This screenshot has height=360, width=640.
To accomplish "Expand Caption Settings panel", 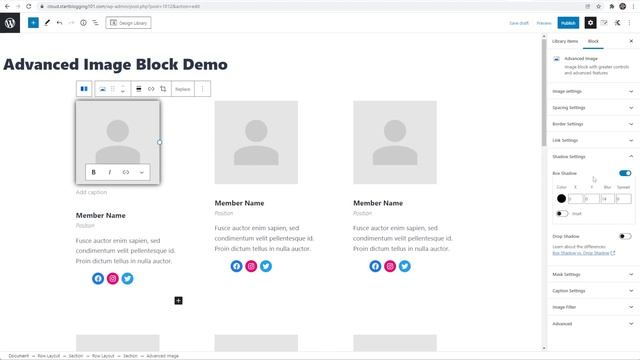I will 593,291.
